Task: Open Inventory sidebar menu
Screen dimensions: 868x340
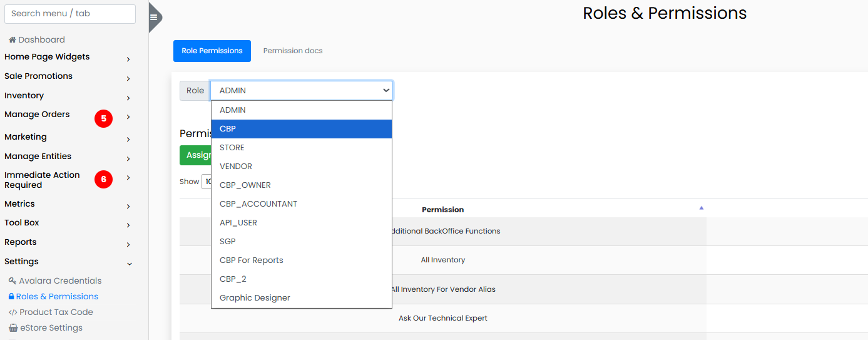Action: point(24,95)
